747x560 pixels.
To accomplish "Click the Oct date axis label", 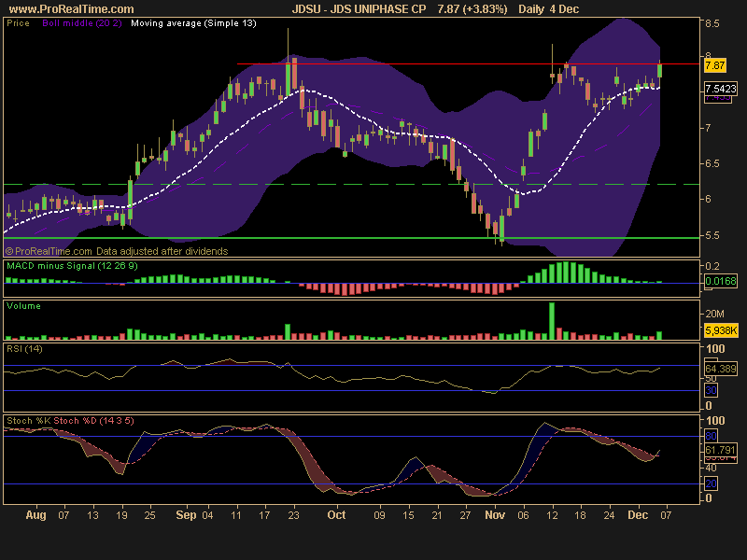I will pyautogui.click(x=336, y=515).
